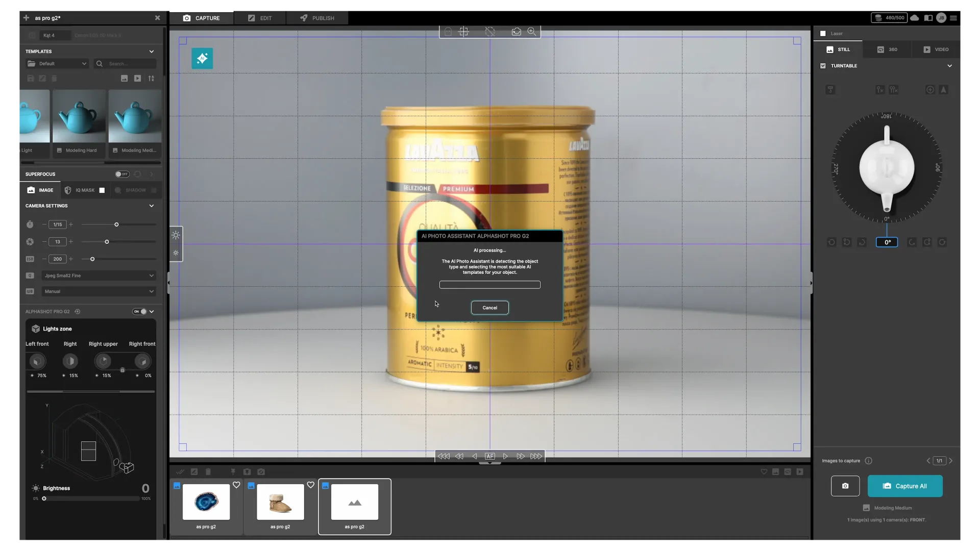Toggle SUPERFOCUS off switch
The image size is (980, 551).
click(x=121, y=174)
